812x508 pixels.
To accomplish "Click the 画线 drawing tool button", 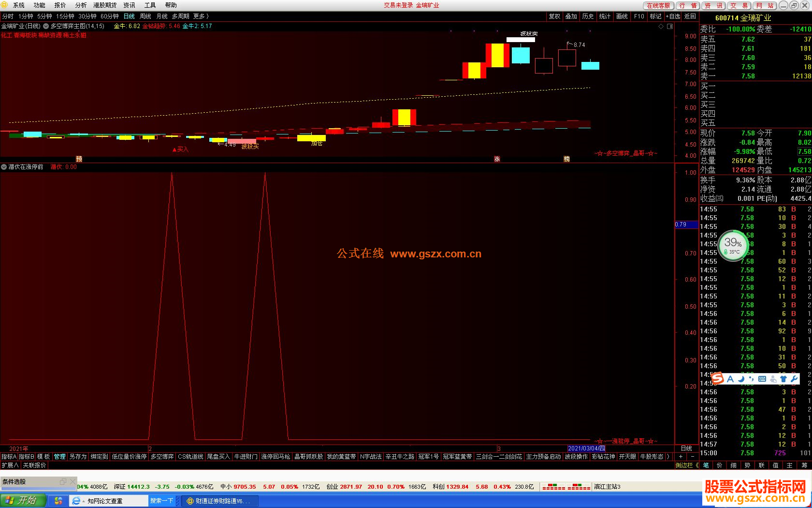I will pyautogui.click(x=622, y=16).
